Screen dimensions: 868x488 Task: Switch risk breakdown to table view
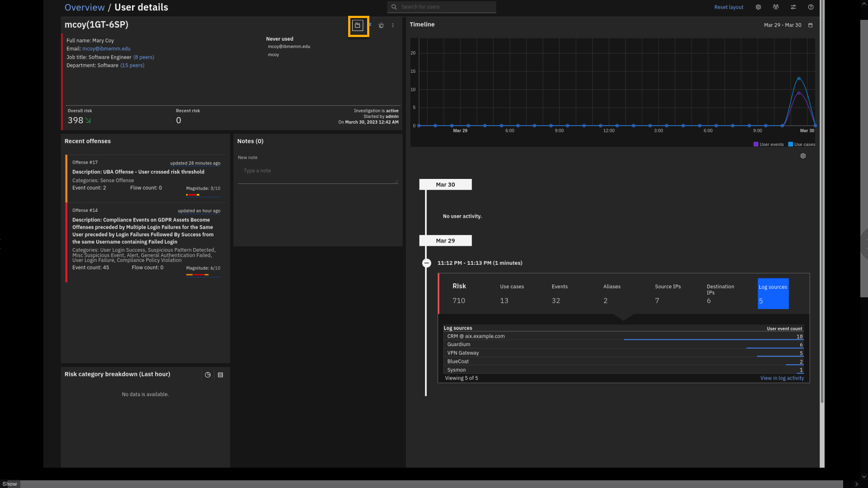click(x=221, y=375)
